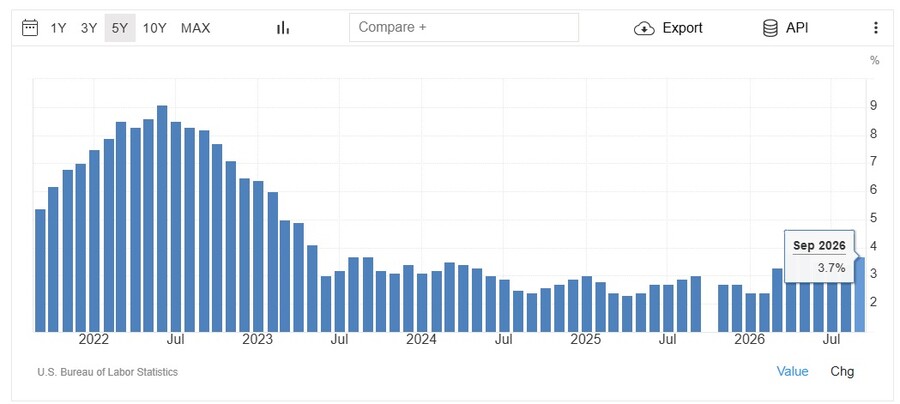
Task: Click the 2024 x-axis label
Action: tap(421, 340)
